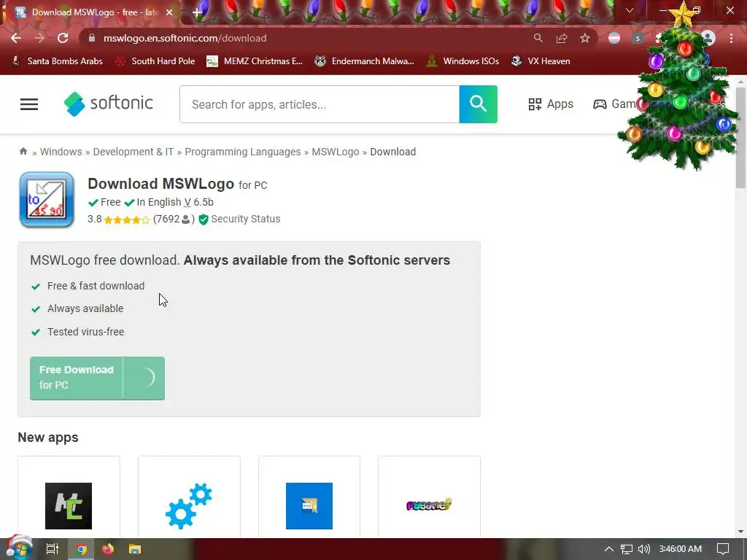Share this page using the share icon
Image resolution: width=747 pixels, height=560 pixels.
[x=561, y=38]
